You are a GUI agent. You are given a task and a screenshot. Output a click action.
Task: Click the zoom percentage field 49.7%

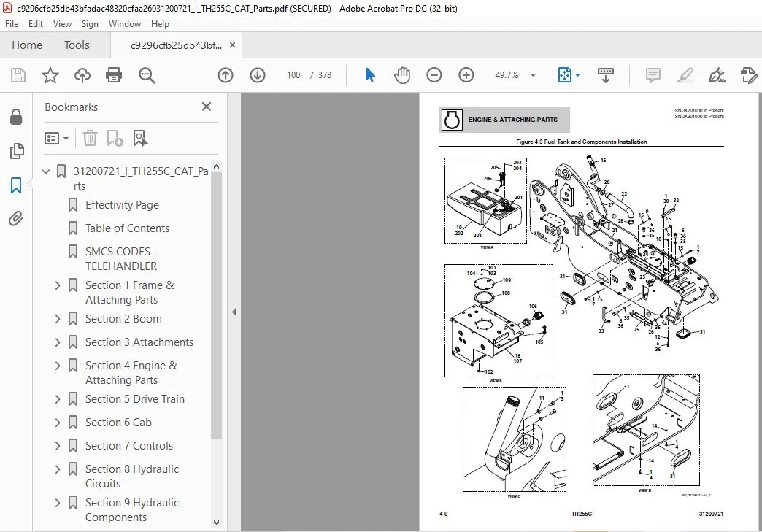point(507,75)
